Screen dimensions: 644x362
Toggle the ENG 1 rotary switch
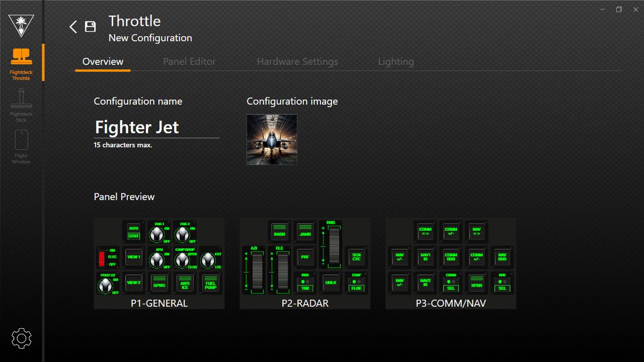pos(159,232)
